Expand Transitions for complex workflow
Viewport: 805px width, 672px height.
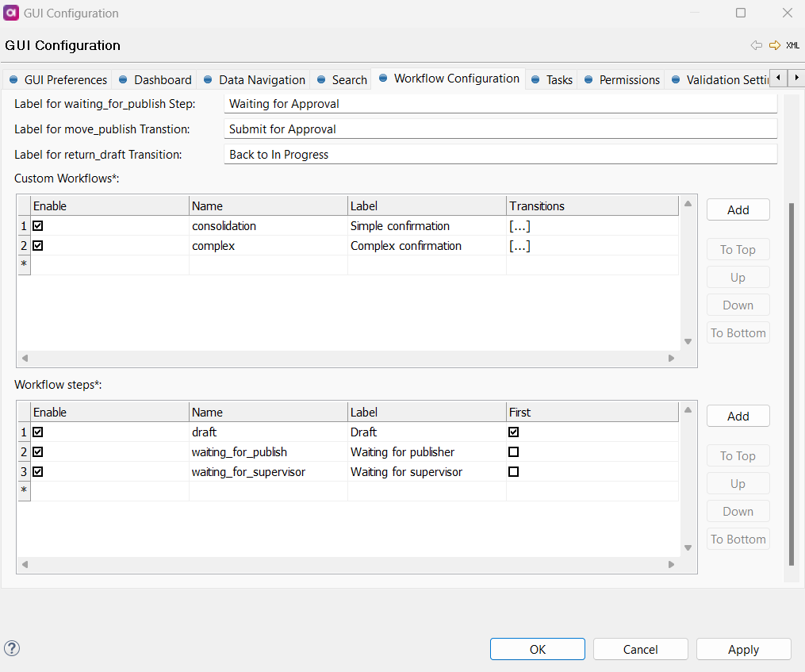(519, 246)
